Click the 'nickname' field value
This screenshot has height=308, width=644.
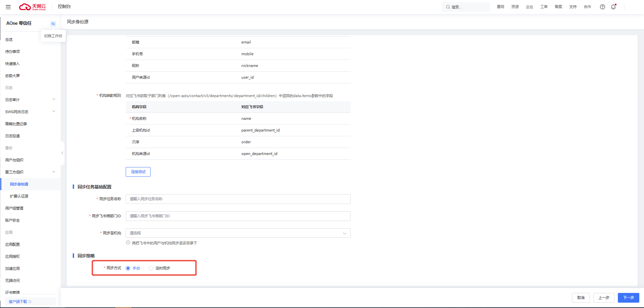(x=250, y=66)
